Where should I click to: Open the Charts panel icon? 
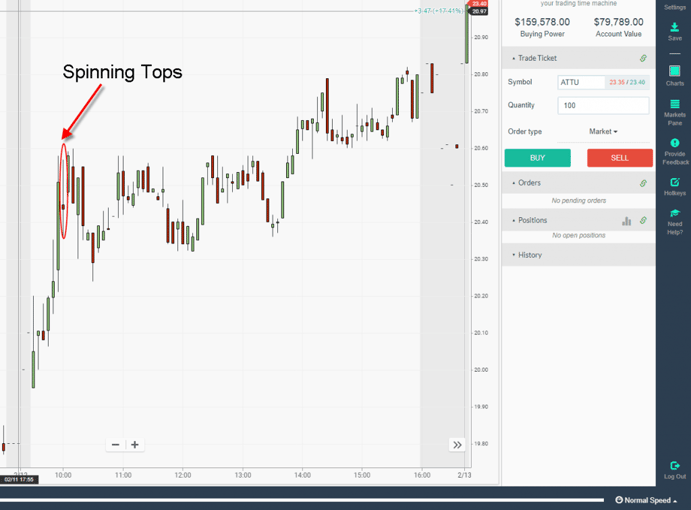(x=675, y=74)
